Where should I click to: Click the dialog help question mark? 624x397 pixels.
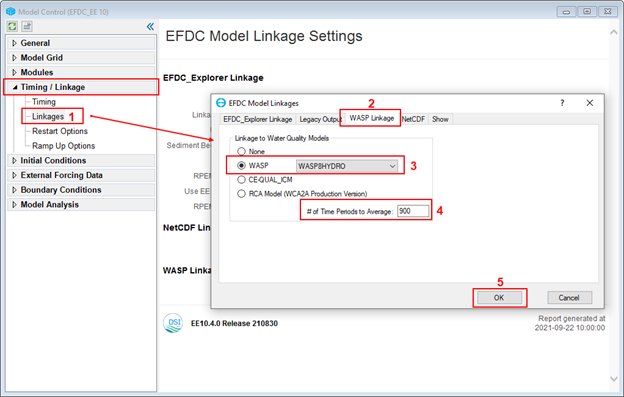[x=562, y=103]
